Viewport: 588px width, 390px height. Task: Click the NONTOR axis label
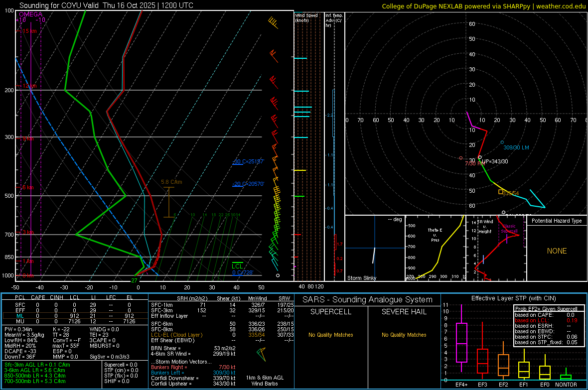tap(566, 385)
